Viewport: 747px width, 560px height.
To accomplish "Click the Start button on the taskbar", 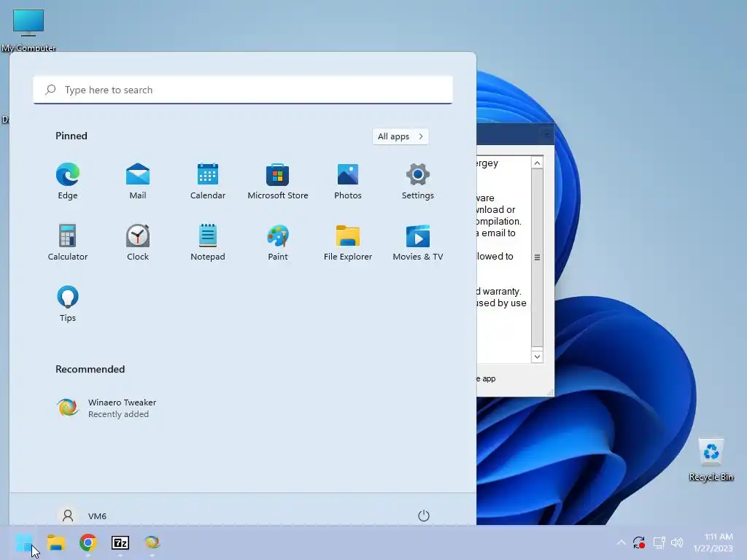I will [24, 542].
